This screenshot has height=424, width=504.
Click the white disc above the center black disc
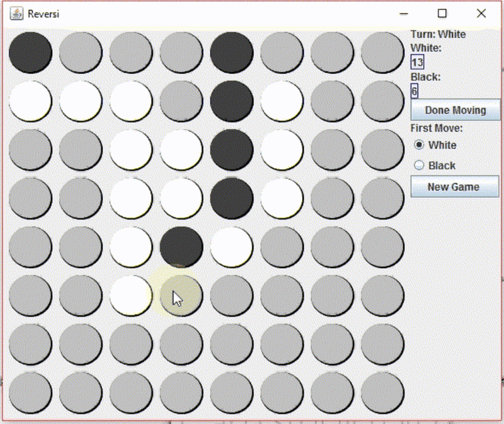click(x=181, y=197)
